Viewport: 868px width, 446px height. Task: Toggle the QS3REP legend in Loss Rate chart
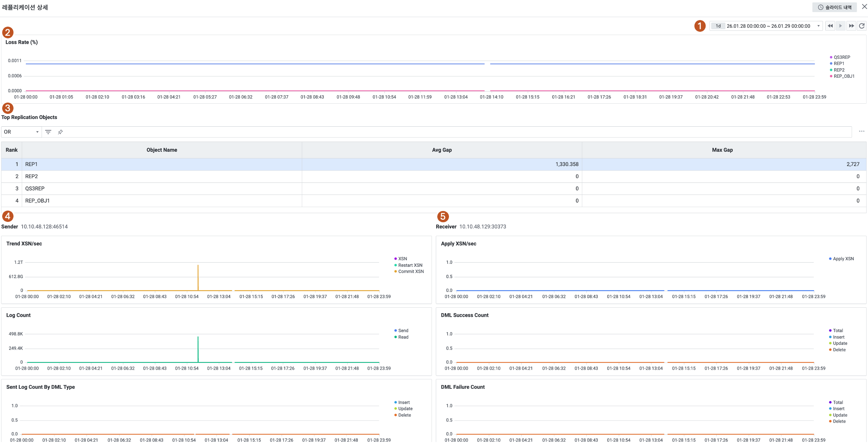841,57
